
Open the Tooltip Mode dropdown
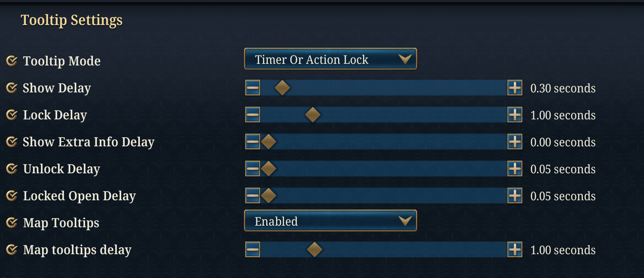tap(330, 59)
